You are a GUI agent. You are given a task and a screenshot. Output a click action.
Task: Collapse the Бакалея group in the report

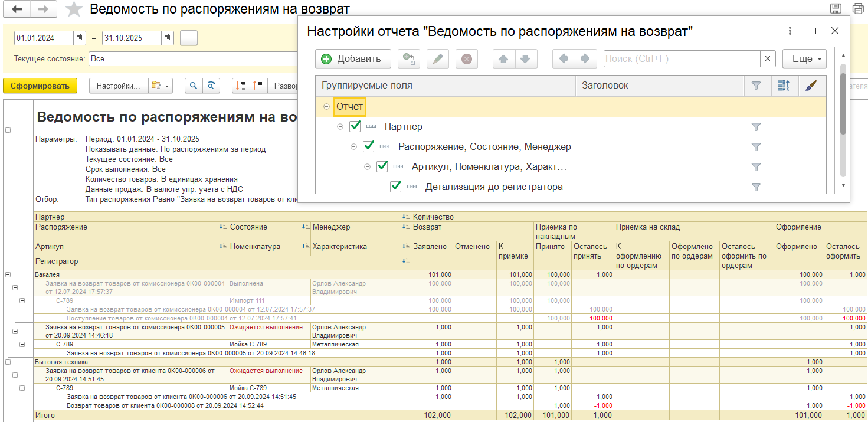[8, 274]
